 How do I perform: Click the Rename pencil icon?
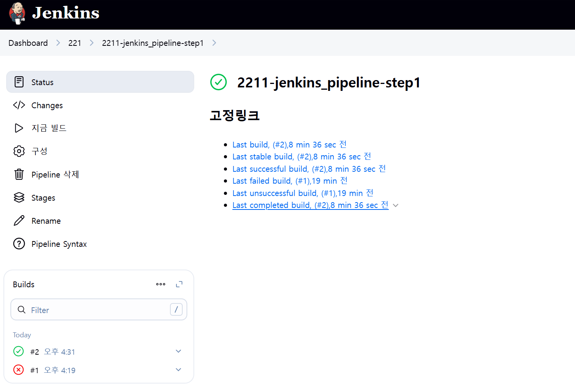tap(19, 221)
